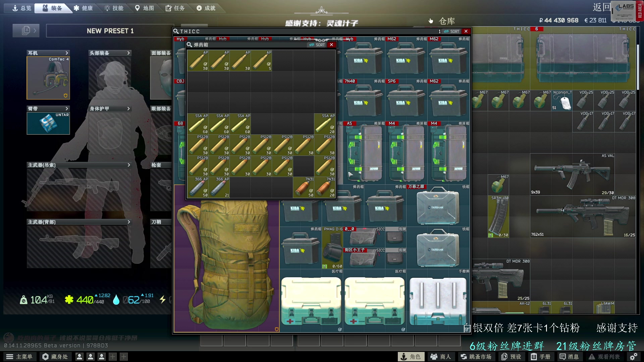
Task: Open the preset copy button beside NEW PRESET 1
Action: point(26,31)
